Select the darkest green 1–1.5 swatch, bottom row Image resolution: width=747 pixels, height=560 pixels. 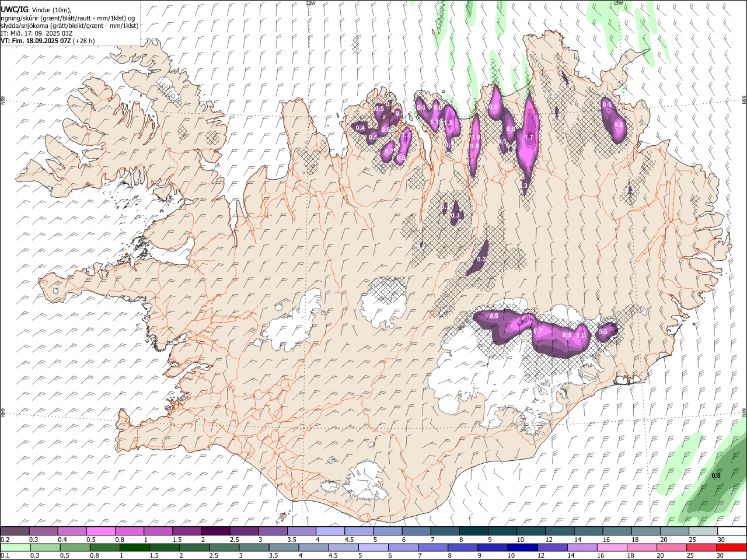134,547
